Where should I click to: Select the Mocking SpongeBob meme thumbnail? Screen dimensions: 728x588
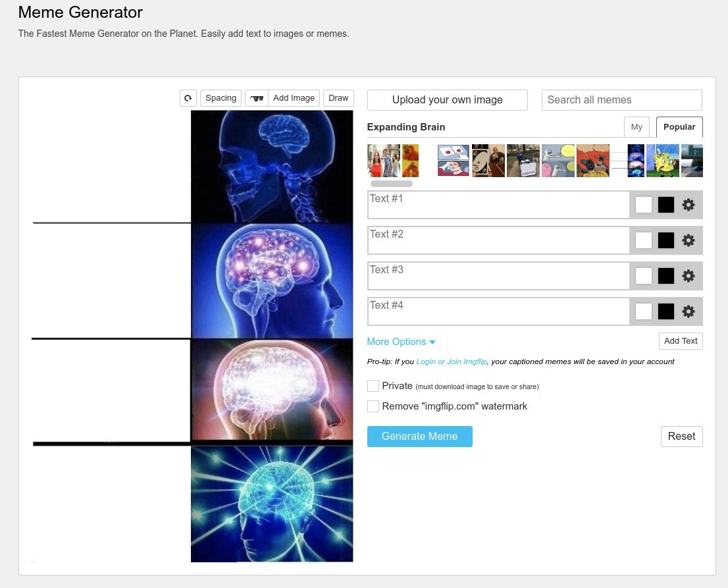[663, 161]
